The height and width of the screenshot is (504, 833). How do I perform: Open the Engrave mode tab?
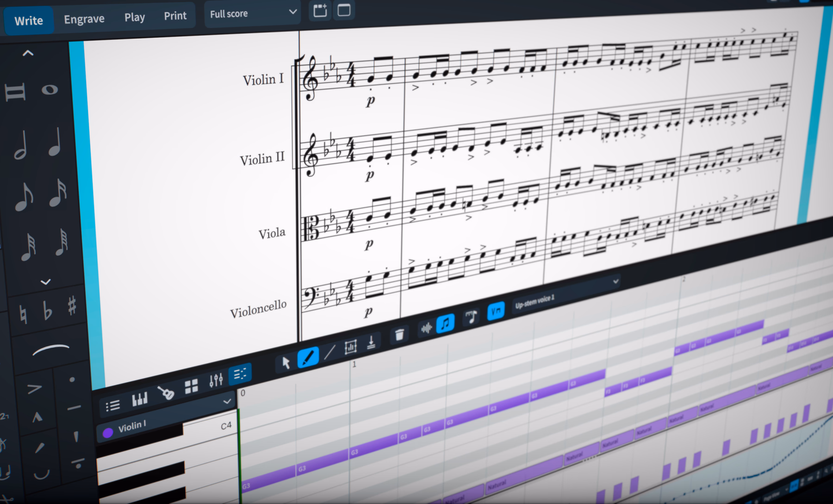click(x=84, y=19)
